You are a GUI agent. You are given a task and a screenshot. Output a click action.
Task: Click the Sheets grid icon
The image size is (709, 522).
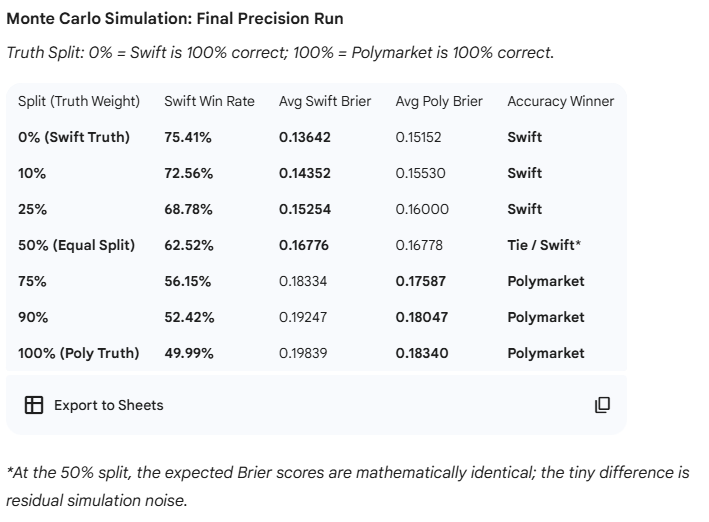click(x=34, y=405)
